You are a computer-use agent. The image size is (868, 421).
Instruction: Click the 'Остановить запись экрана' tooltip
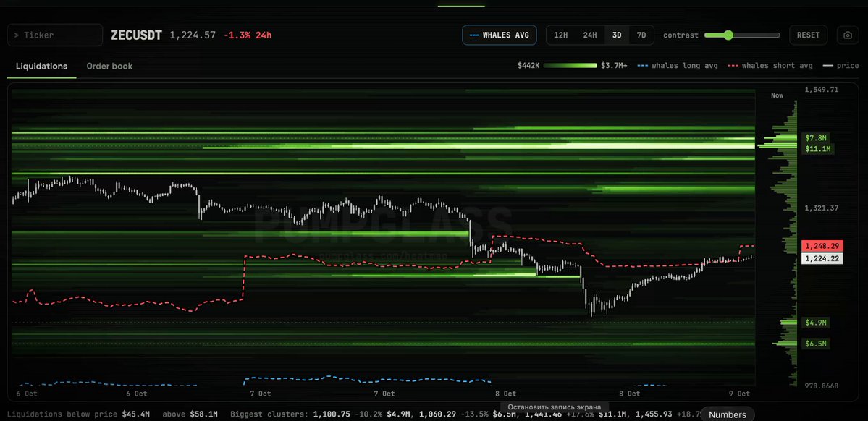click(x=554, y=407)
